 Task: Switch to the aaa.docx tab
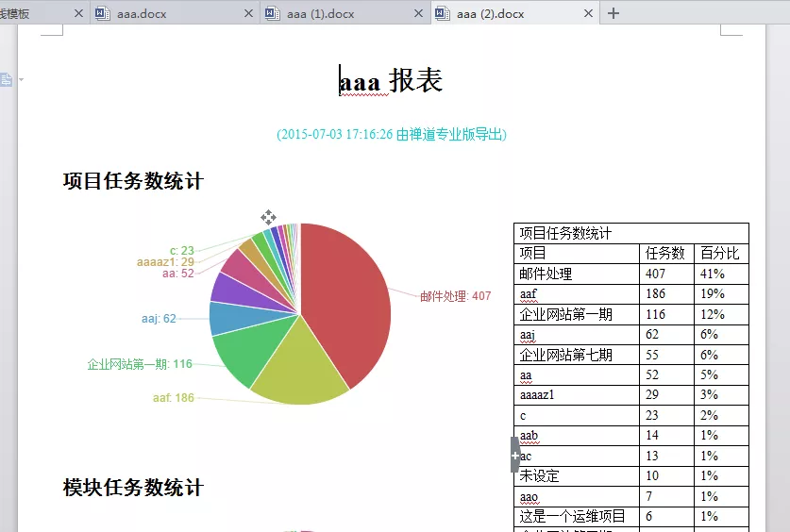tap(175, 13)
